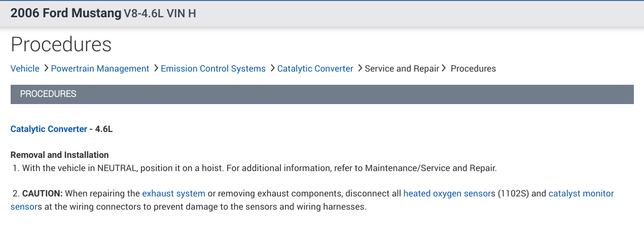
Task: Click the 2006 Ford Mustang vehicle title
Action: coord(66,14)
